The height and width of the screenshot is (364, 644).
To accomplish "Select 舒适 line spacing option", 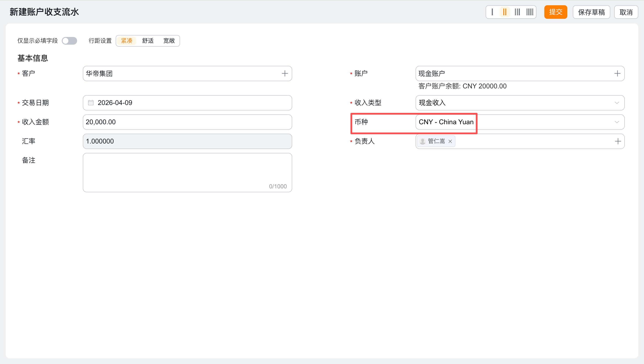I will [x=148, y=41].
